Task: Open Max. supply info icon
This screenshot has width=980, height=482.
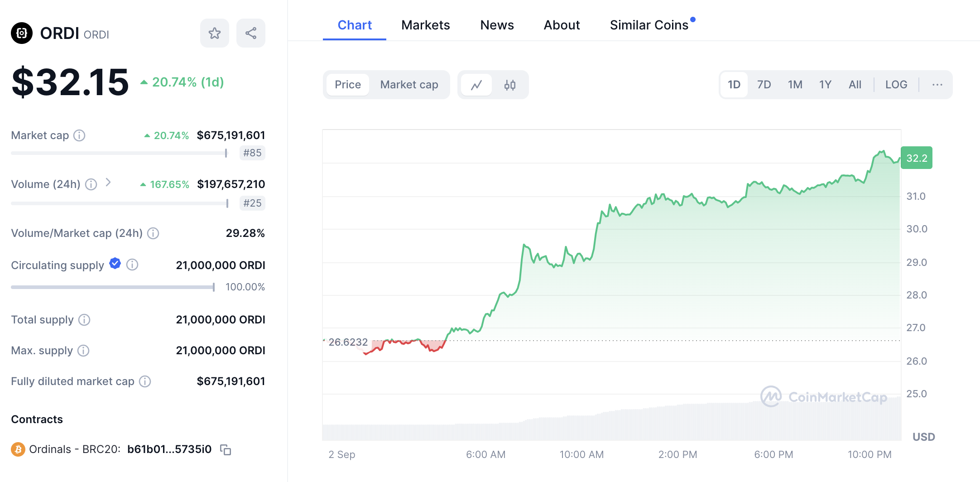Action: point(83,351)
